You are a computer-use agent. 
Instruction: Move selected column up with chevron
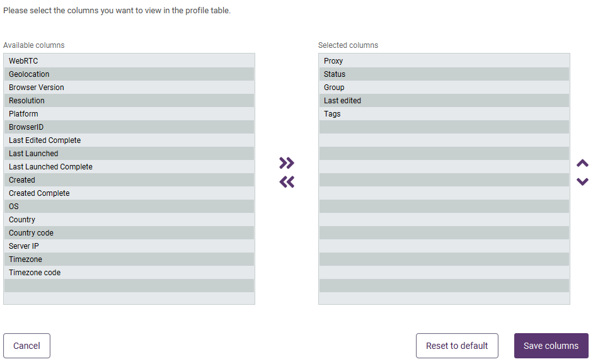tap(582, 163)
